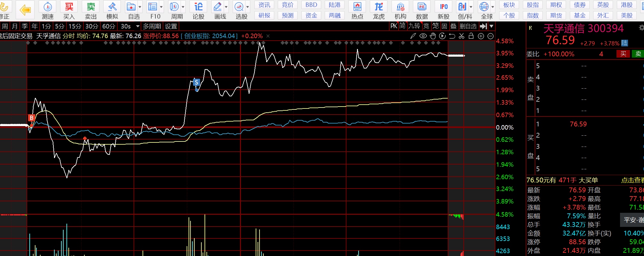The image size is (644, 256).
Task: Close the 创业板指 index overlay with ×
Action: [268, 36]
